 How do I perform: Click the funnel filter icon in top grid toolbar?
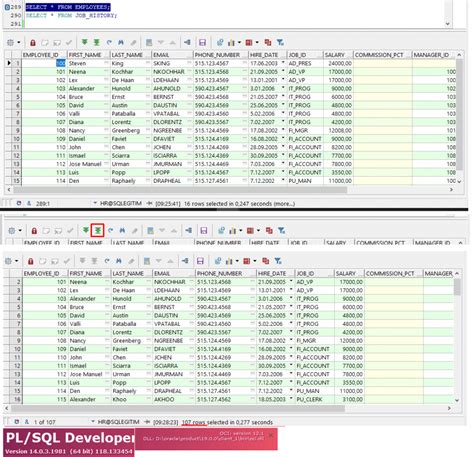tap(280, 42)
